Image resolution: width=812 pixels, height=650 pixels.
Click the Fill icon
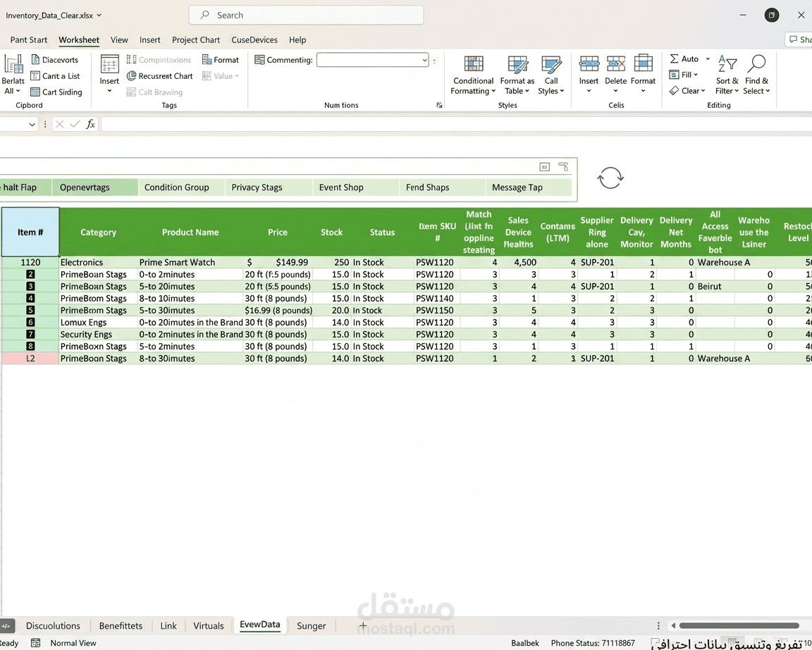pos(674,75)
